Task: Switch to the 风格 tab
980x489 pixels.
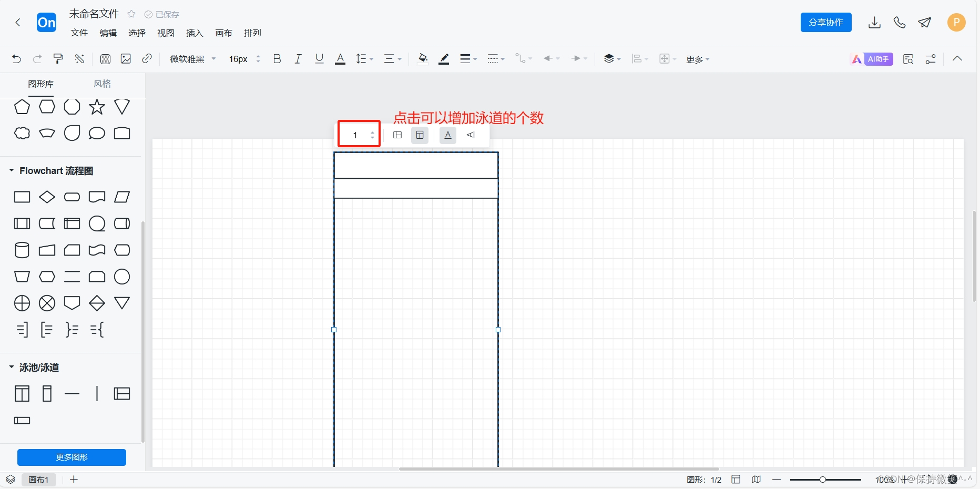Action: [103, 84]
